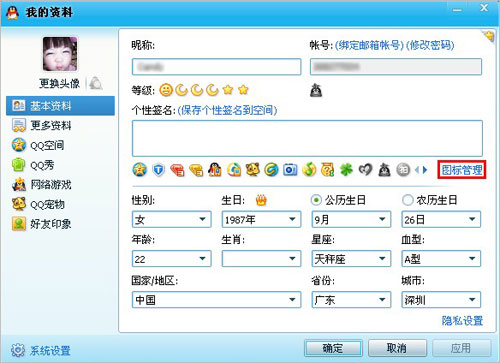Click the QQ penguin icon in the icon row
This screenshot has height=363, width=500.
click(x=215, y=170)
